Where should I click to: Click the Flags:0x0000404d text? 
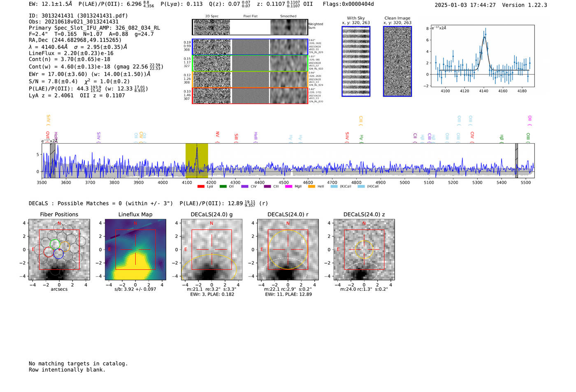point(348,4)
